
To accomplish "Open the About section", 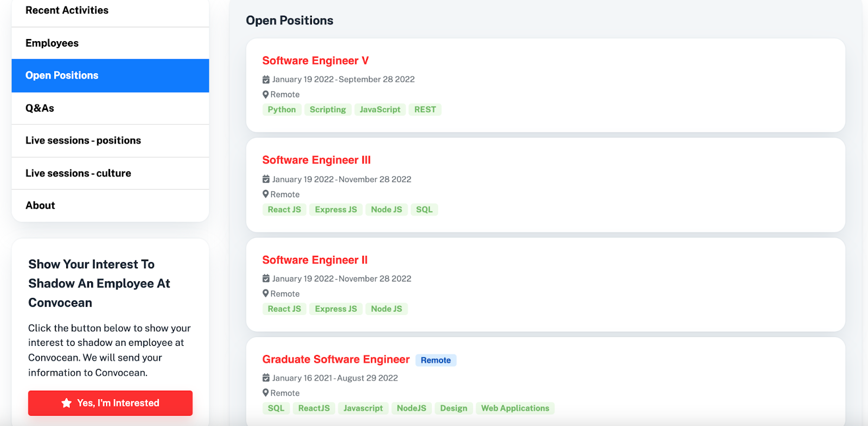I will tap(40, 205).
